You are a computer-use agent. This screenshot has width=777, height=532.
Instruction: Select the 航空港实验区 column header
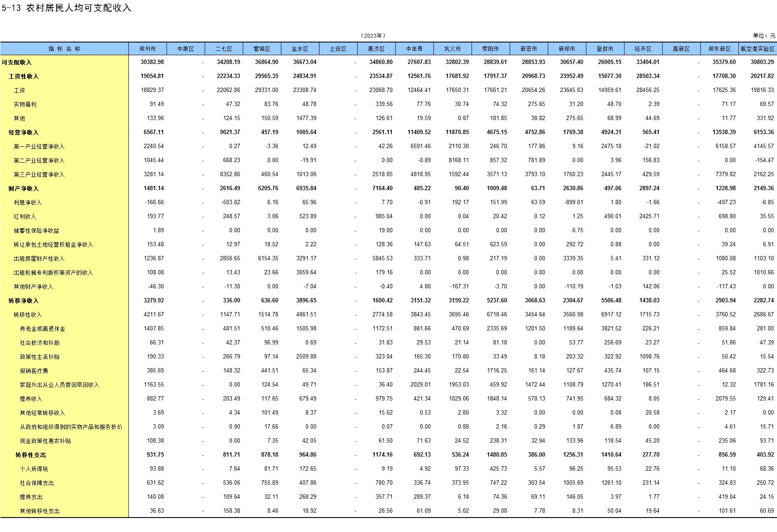(758, 49)
